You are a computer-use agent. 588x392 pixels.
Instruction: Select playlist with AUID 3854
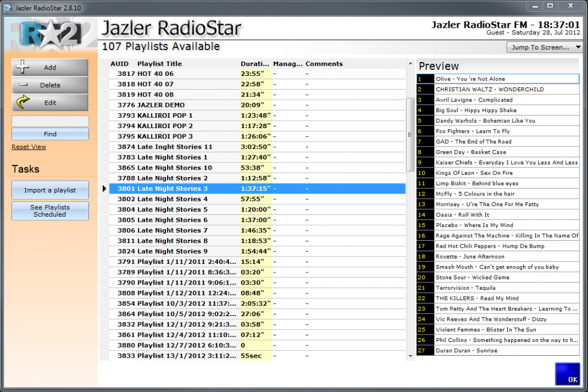coord(257,303)
